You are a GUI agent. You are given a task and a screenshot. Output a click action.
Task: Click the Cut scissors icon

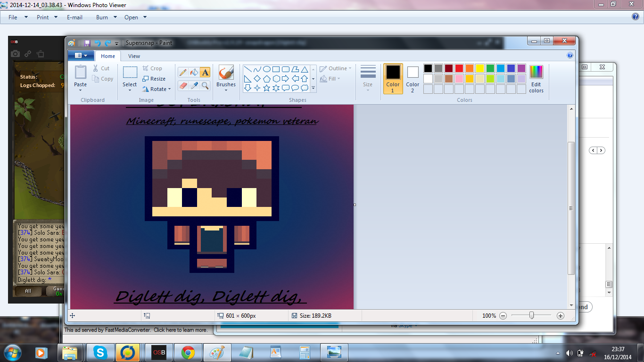coord(96,68)
